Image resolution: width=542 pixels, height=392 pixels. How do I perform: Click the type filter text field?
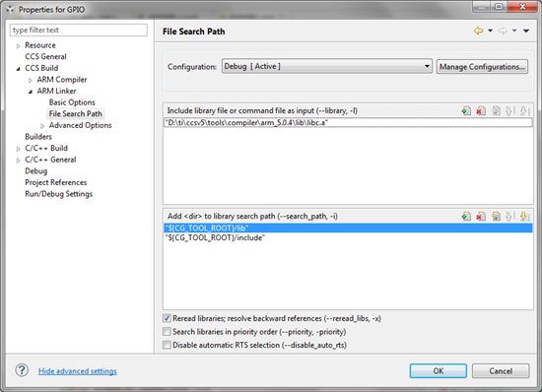tap(79, 31)
